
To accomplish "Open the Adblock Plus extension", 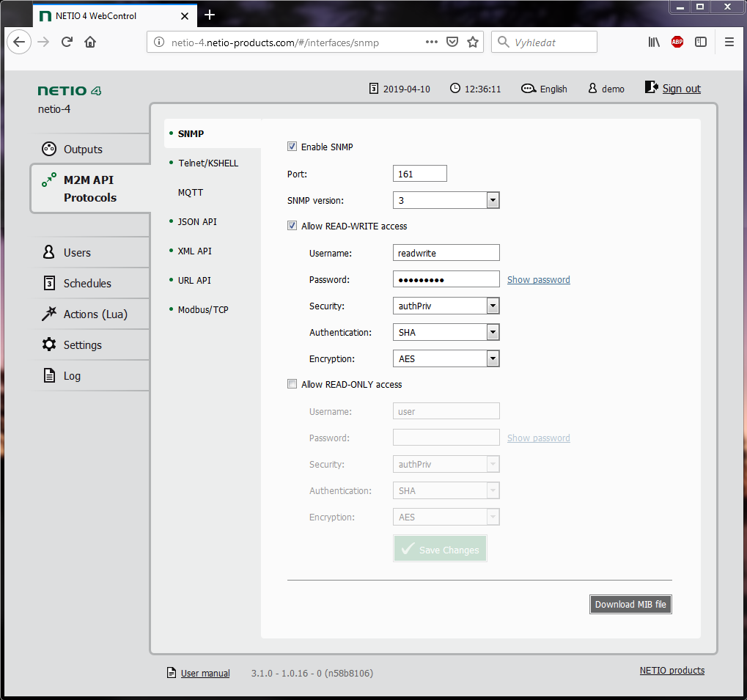I will coord(677,42).
